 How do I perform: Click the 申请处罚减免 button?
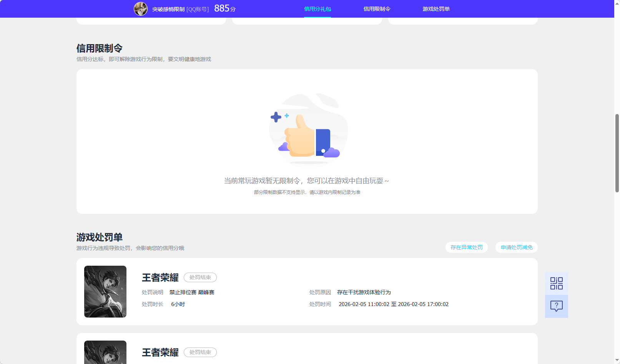pos(516,247)
